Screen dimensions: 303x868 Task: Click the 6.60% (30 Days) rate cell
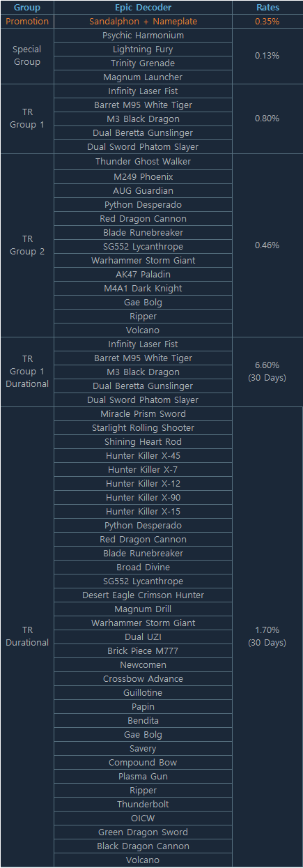pos(267,372)
